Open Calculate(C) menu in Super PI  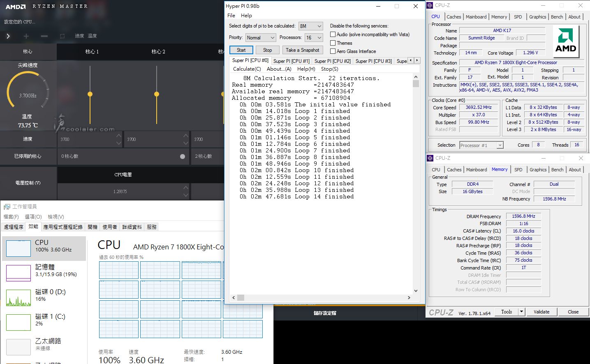(247, 69)
